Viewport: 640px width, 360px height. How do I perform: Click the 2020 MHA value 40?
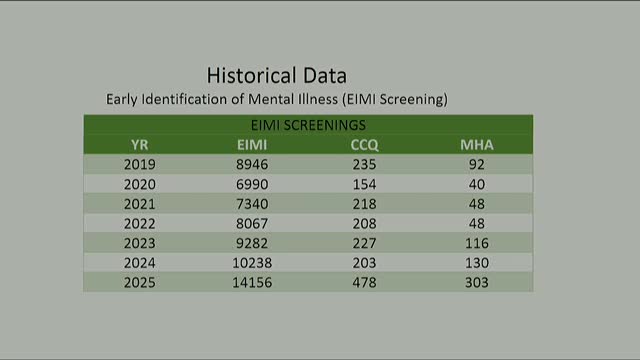click(477, 184)
